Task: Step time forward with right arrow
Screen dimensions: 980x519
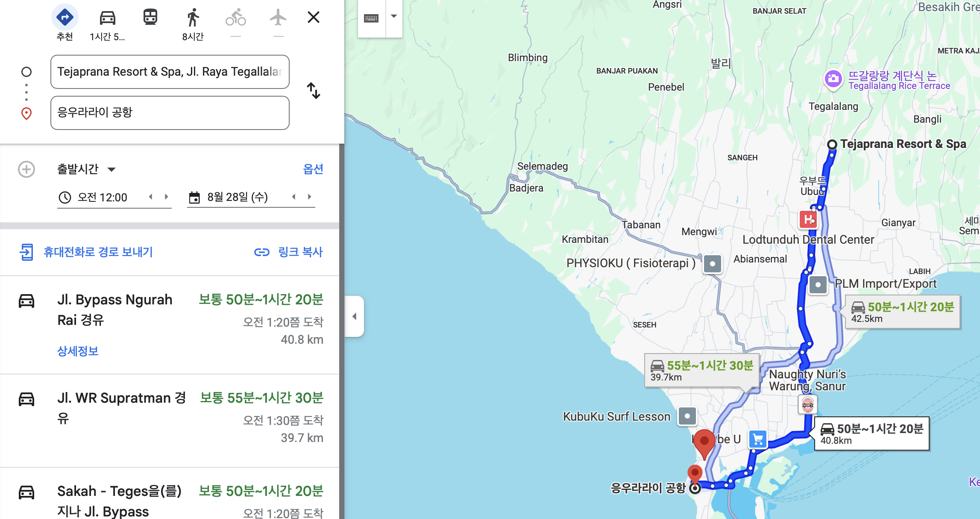Action: click(167, 197)
